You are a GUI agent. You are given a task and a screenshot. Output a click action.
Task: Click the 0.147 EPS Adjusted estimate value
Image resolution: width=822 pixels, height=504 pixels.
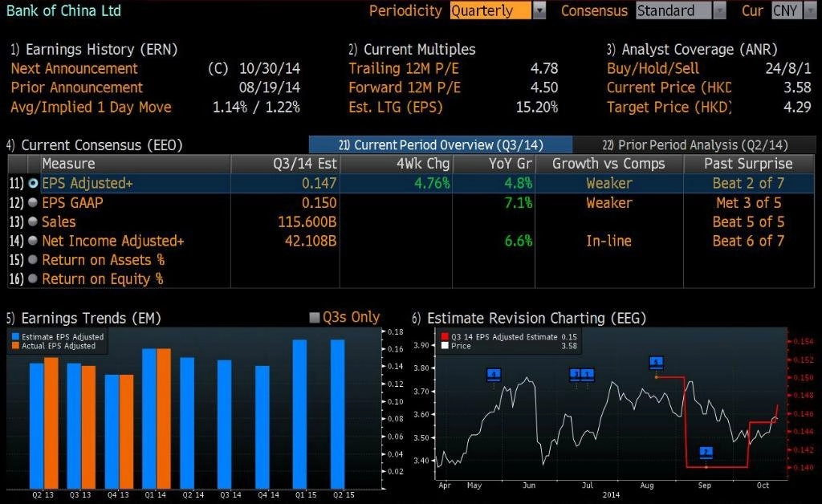[319, 183]
